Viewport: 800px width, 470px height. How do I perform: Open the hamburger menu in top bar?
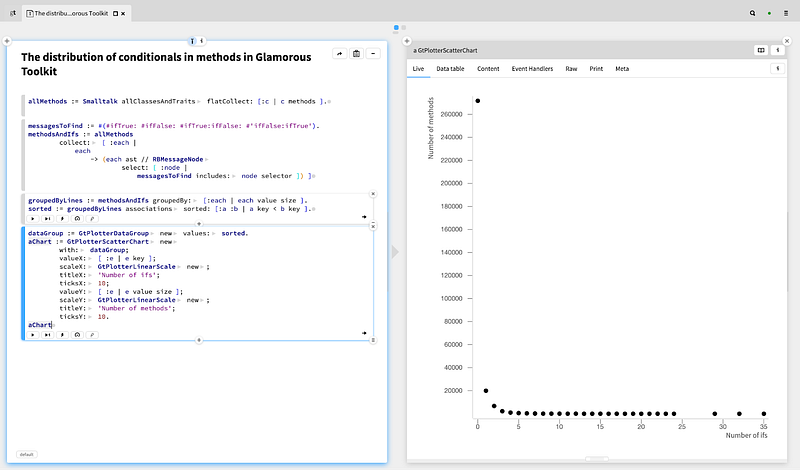[785, 15]
